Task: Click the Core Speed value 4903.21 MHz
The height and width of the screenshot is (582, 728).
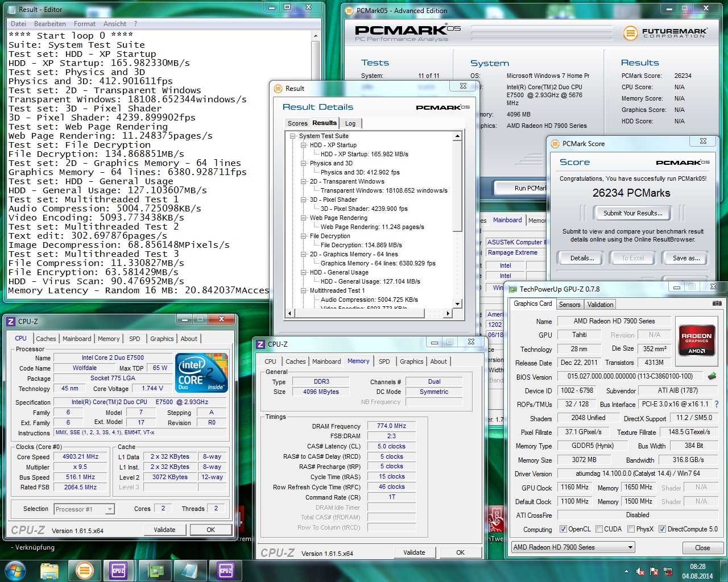Action: [81, 456]
